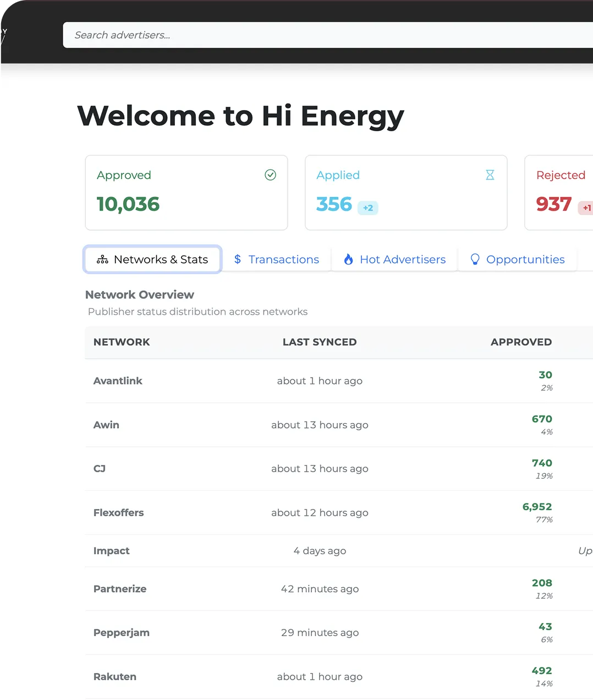Select the Pepperjam network name
Screen dimensions: 593x700
pos(122,633)
